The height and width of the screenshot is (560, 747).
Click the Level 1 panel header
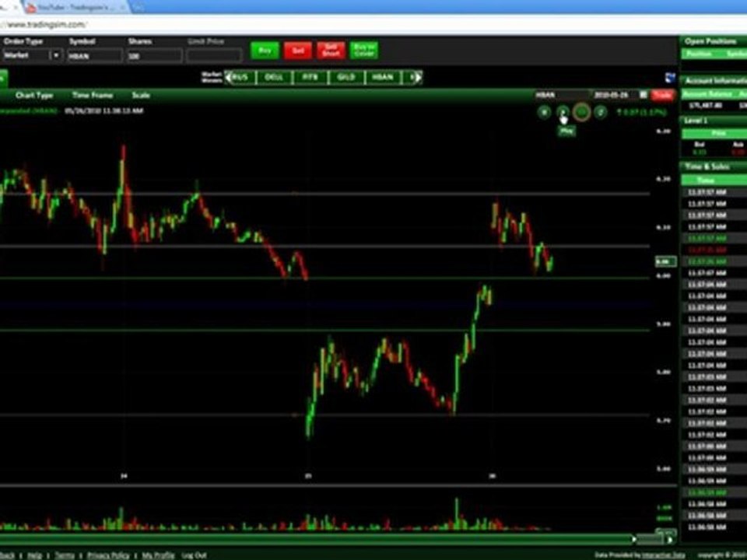[x=714, y=121]
